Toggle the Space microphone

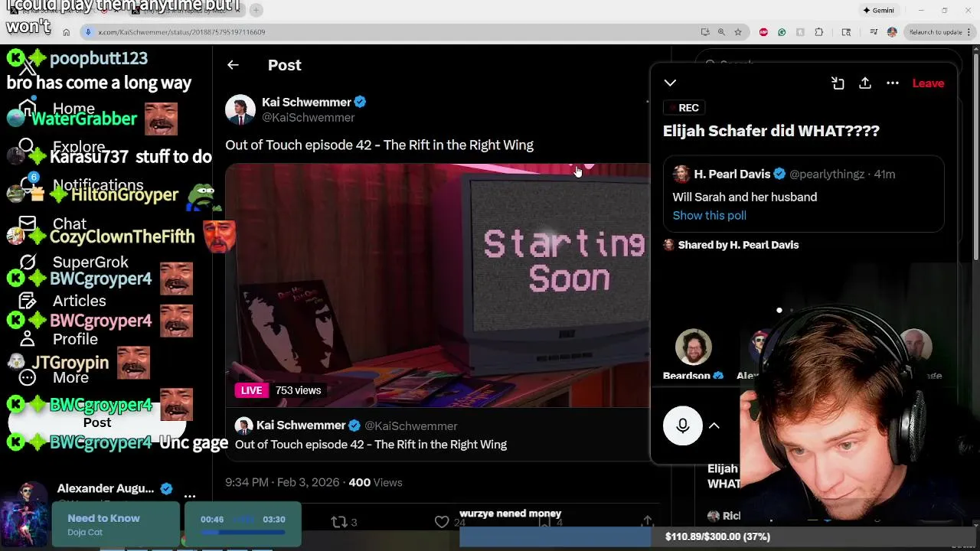click(x=682, y=425)
